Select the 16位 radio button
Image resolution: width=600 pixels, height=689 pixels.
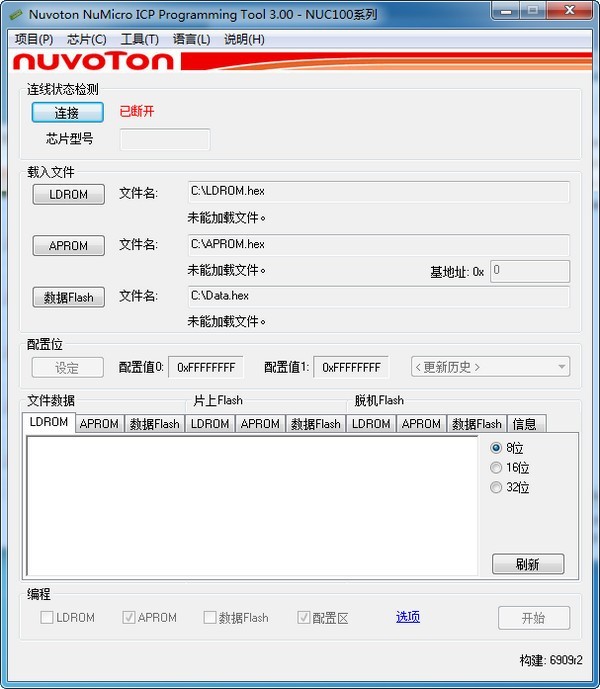[496, 468]
